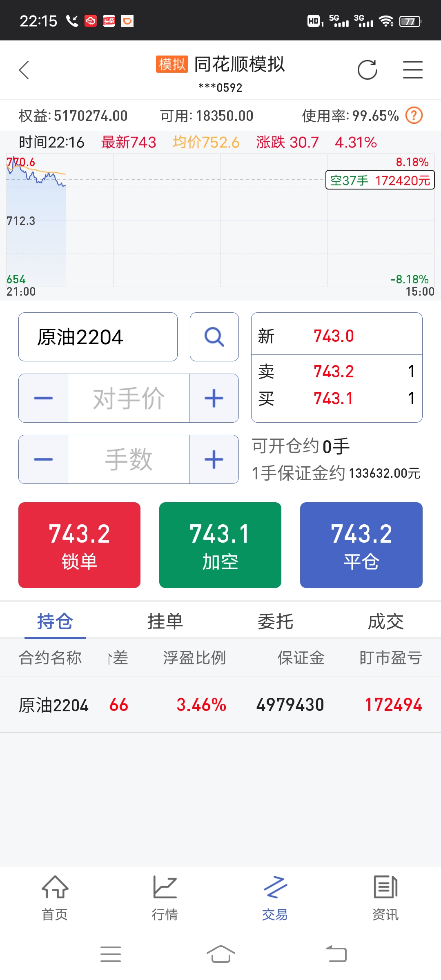Viewport: 441px width, 980px height.
Task: Decrease price with minus button
Action: [43, 398]
